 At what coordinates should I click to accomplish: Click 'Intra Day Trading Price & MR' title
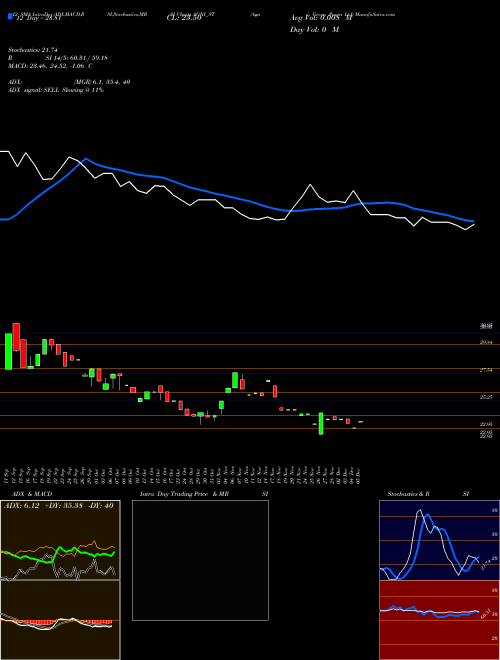tap(185, 494)
